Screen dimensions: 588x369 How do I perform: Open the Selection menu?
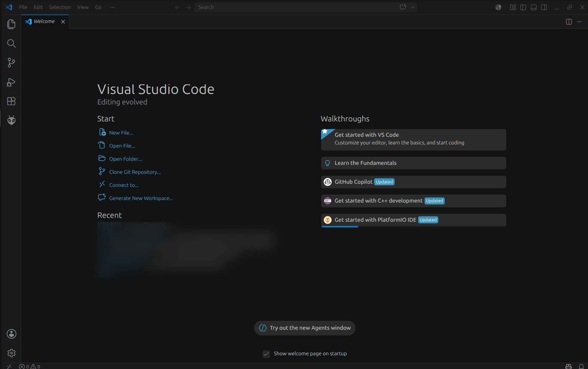(60, 7)
